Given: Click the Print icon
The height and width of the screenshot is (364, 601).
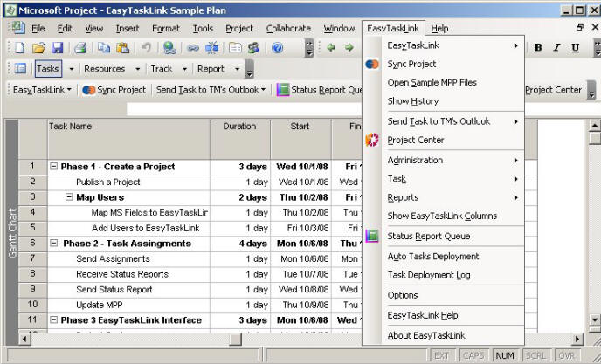Looking at the screenshot, I should pos(80,47).
